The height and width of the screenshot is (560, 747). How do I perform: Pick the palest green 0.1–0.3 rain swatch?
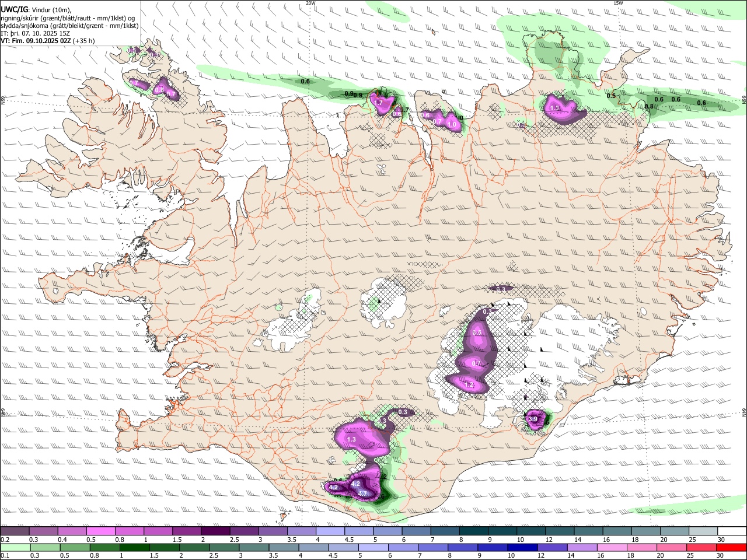coord(15,547)
